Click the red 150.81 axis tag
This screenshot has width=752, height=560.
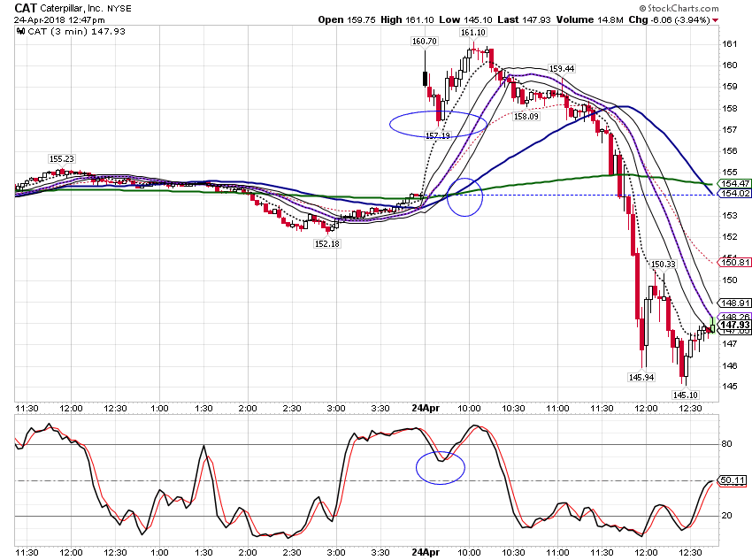734,262
